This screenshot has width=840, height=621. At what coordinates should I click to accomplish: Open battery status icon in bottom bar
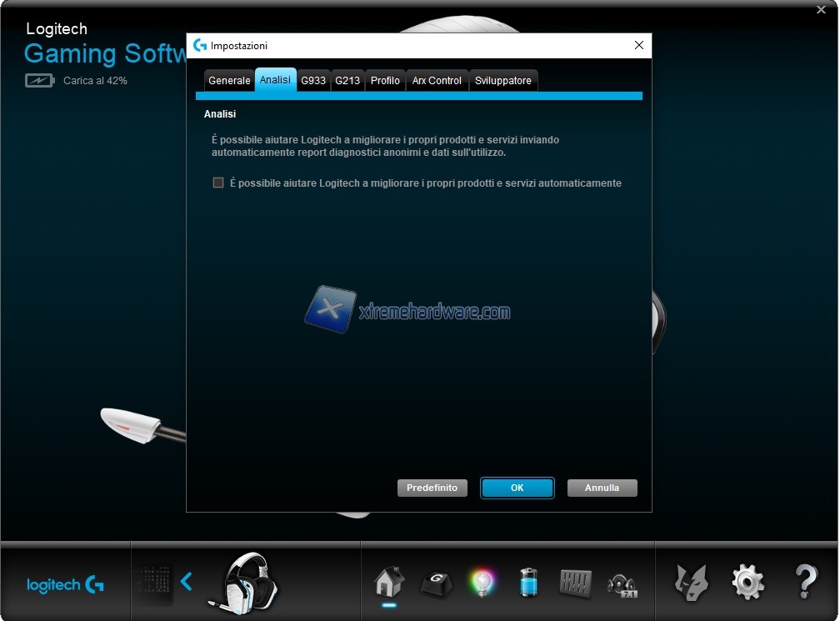(529, 582)
